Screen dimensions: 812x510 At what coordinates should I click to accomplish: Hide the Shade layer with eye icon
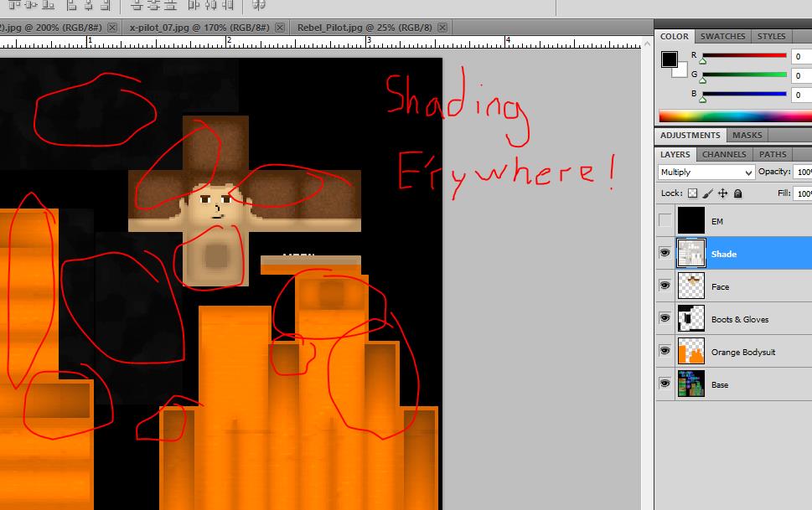[665, 254]
